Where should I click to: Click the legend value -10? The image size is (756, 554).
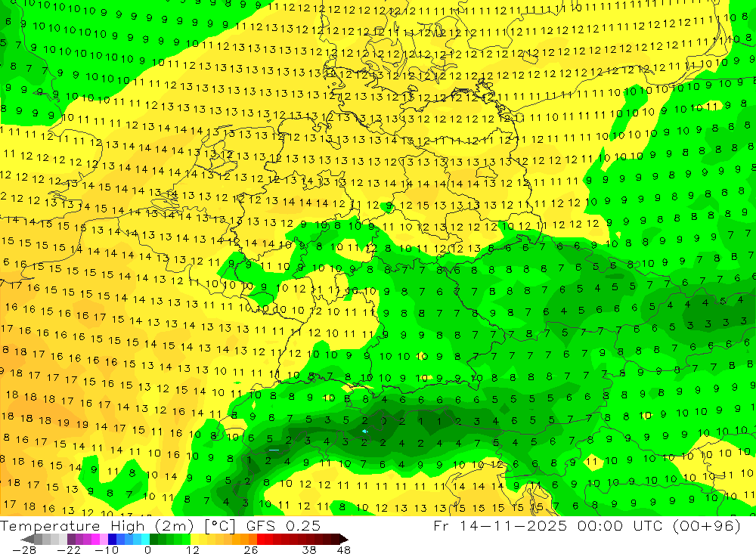coord(107,550)
